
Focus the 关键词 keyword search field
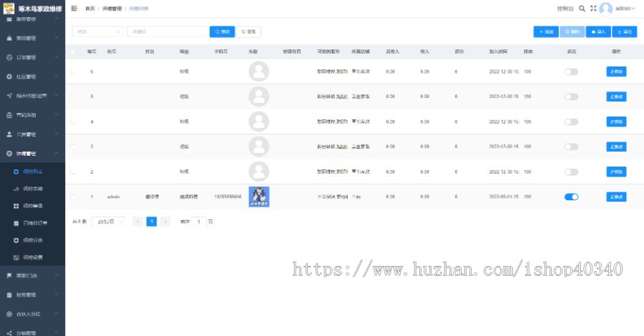[x=167, y=31]
